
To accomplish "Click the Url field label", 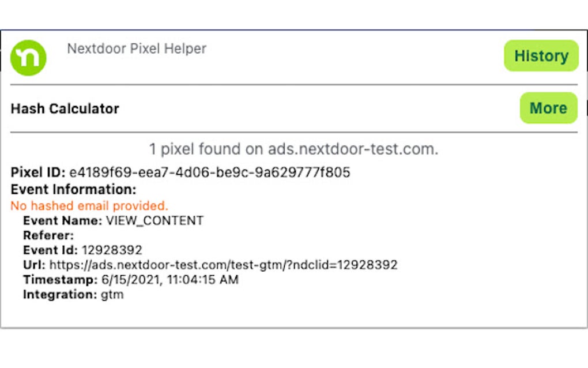I will (34, 265).
